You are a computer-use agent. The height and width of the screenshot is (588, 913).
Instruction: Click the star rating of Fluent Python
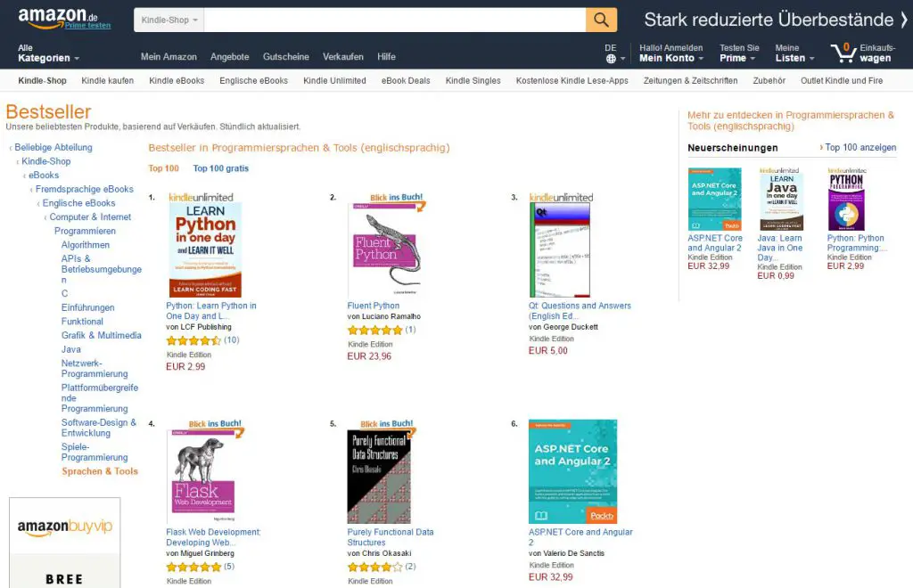(x=374, y=330)
